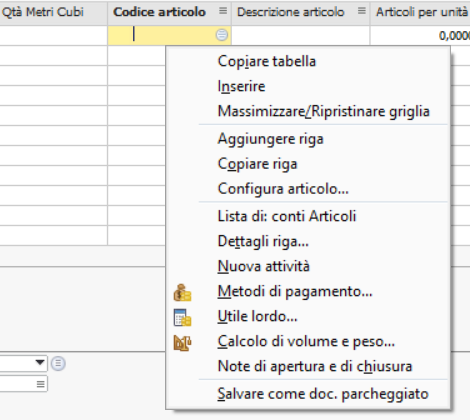
Task: Click the Metodi di pagamento money-bag icon
Action: coord(182,292)
